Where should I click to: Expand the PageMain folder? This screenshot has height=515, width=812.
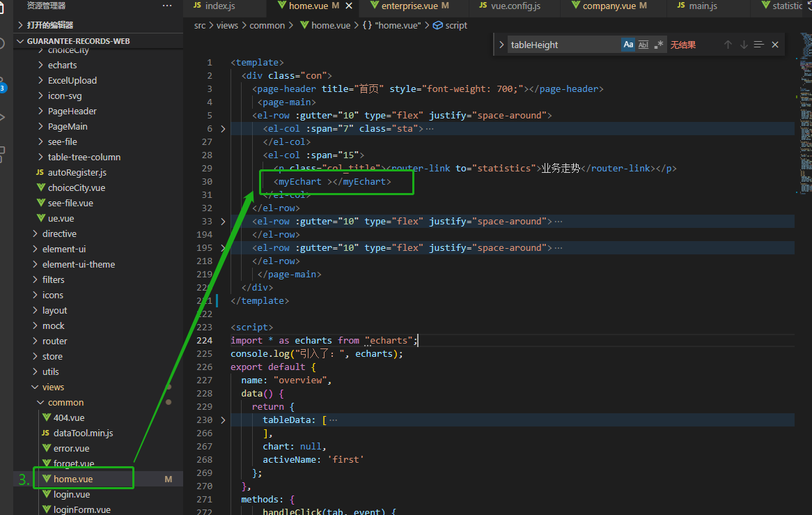[68, 126]
